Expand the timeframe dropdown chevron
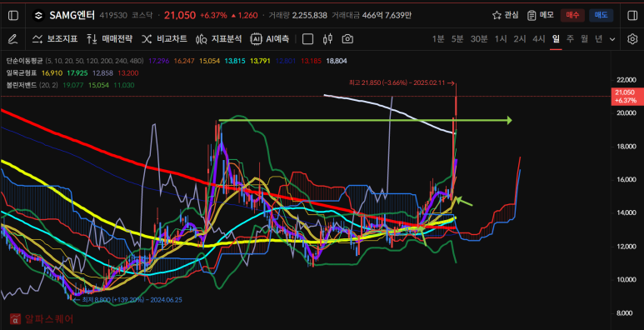 pos(612,39)
